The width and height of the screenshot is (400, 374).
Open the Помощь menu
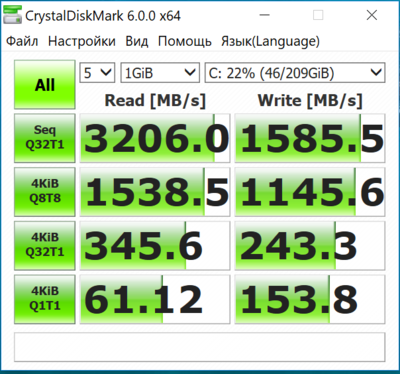click(185, 41)
